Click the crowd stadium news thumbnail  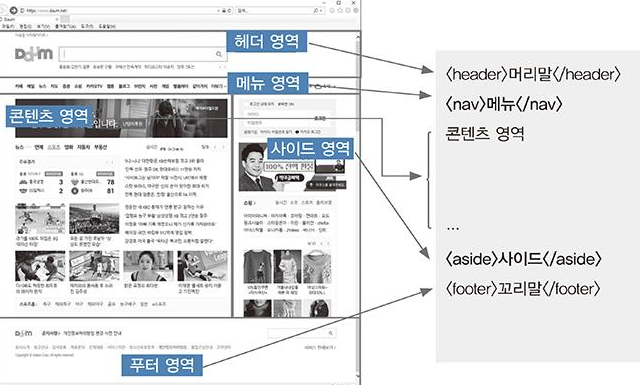[94, 219]
